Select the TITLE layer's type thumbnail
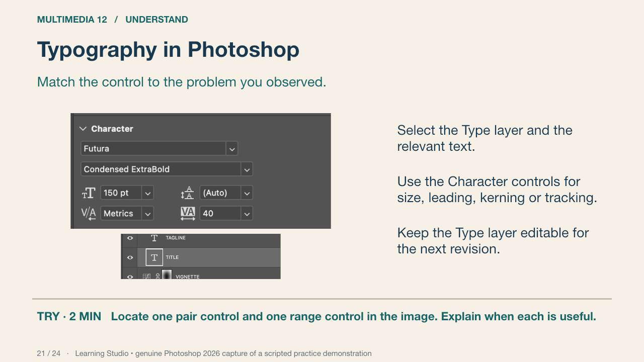The height and width of the screenshot is (362, 644). tap(154, 257)
